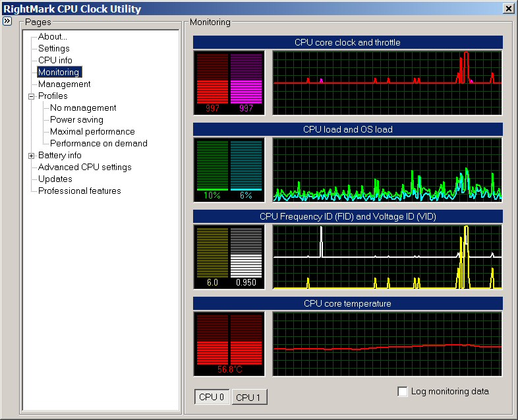
Task: Collapse the pages panel with double-arrow icon
Action: coord(7,21)
